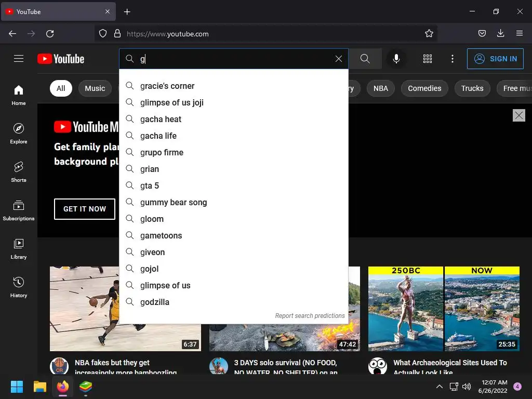Screen dimensions: 532x399
Task: Open the Firefox application menu
Action: point(520,33)
